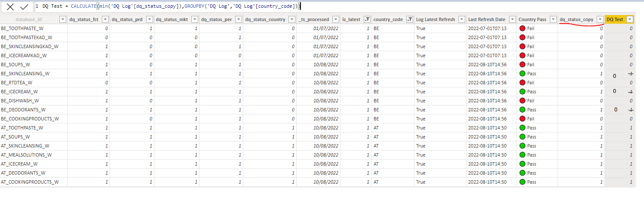Screen dimensions: 644x203
Task: Click the green Pass icon for BE_ICECREAM_W
Action: tap(522, 92)
